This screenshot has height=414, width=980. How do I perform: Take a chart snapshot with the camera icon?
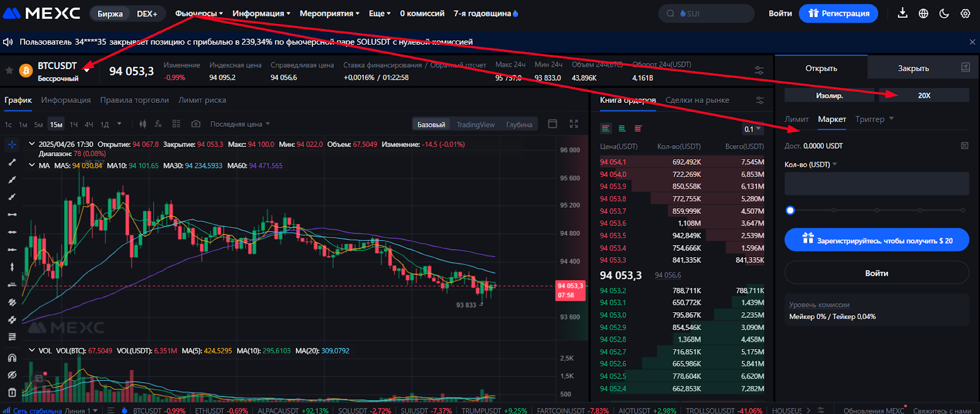pos(195,124)
